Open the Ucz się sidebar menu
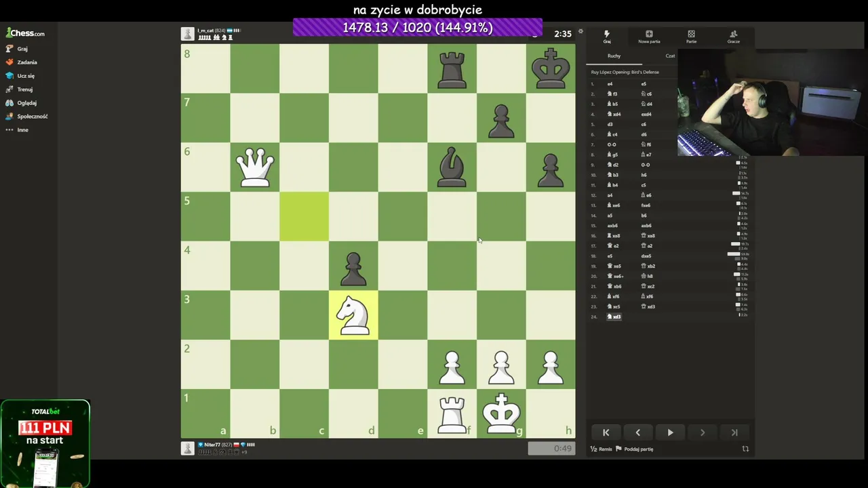 [20, 76]
